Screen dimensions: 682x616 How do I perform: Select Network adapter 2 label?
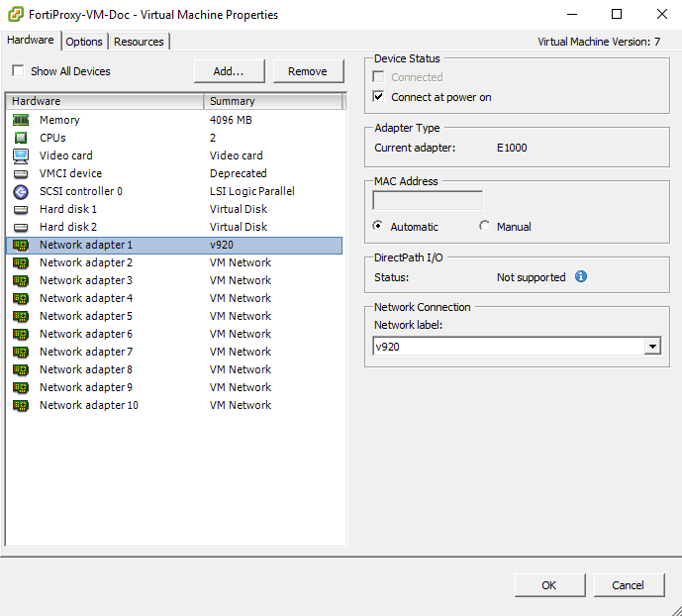[86, 262]
